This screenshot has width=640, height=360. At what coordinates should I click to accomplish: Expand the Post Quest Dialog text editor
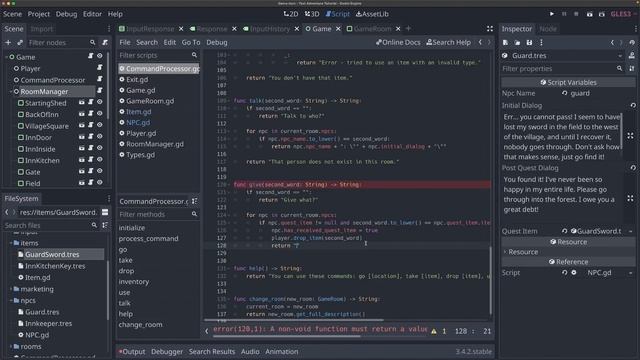click(x=630, y=198)
